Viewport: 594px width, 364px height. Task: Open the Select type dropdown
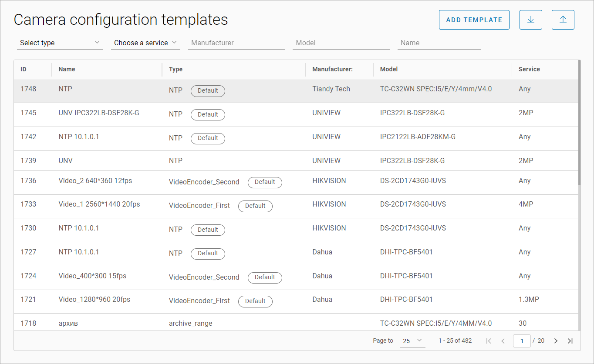click(60, 43)
